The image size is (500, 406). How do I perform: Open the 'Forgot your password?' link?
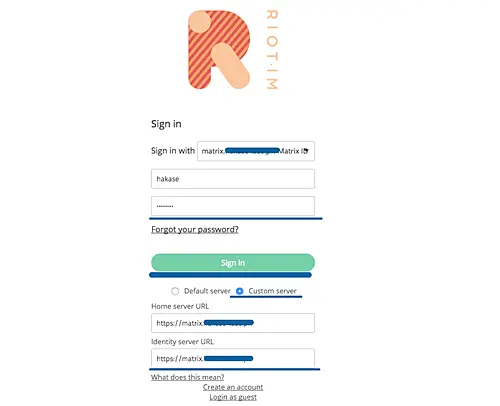[x=195, y=229]
